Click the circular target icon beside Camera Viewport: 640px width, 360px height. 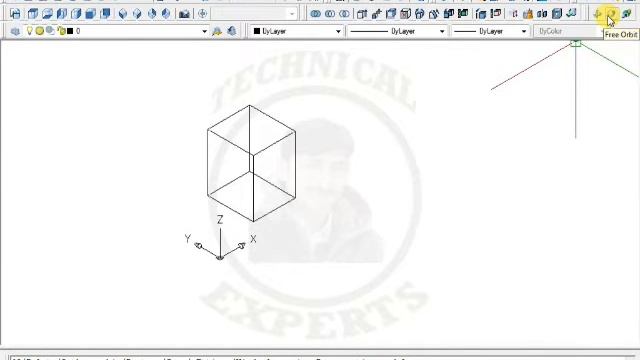tap(202, 14)
